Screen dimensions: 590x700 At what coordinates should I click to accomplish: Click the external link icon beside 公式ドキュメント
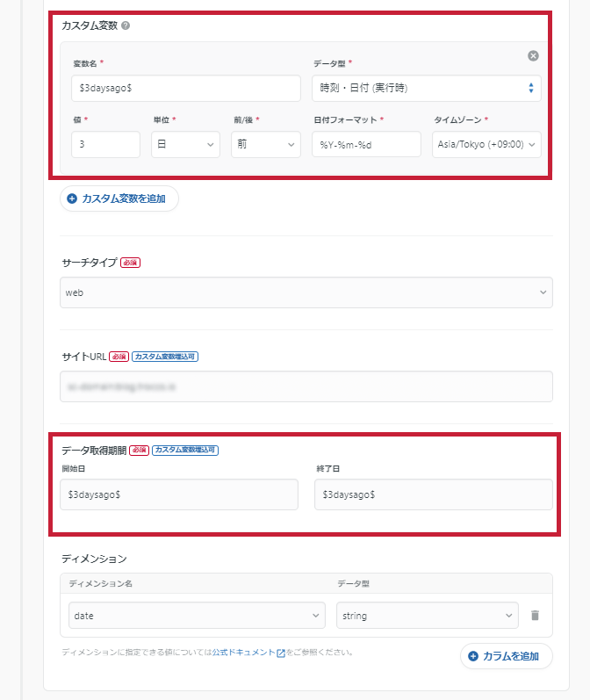point(281,653)
